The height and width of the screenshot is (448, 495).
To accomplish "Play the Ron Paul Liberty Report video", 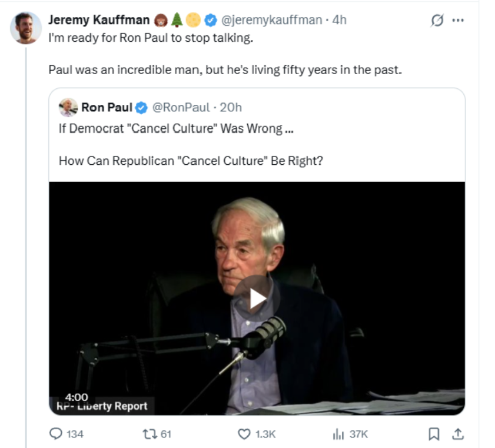I will [x=257, y=299].
